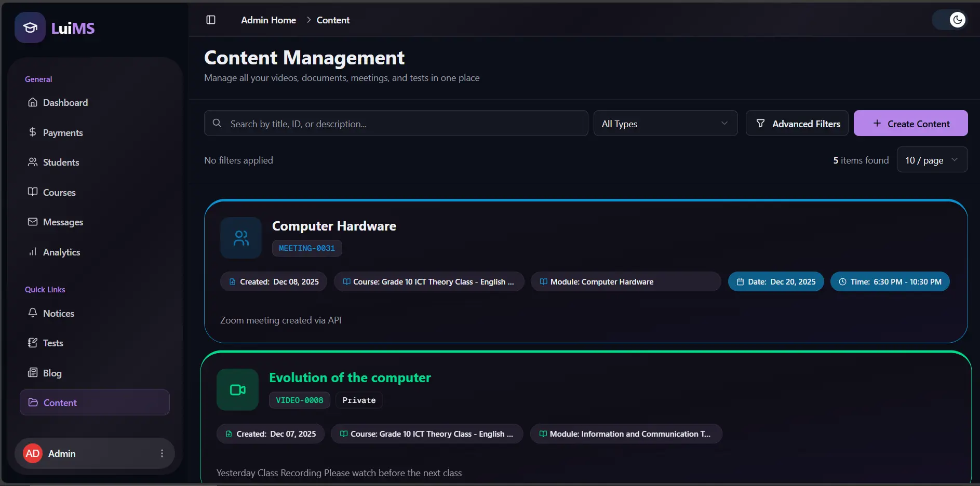Click the Admin Home breadcrumb link
This screenshot has height=486, width=980.
click(268, 20)
